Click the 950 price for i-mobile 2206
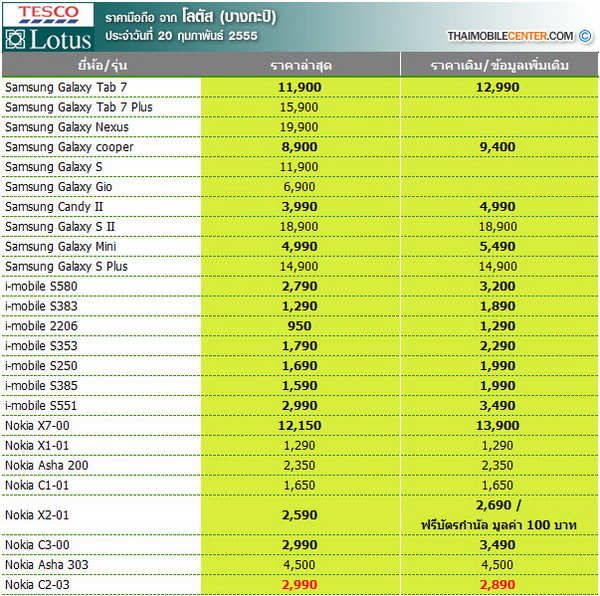The height and width of the screenshot is (596, 600). 300,326
